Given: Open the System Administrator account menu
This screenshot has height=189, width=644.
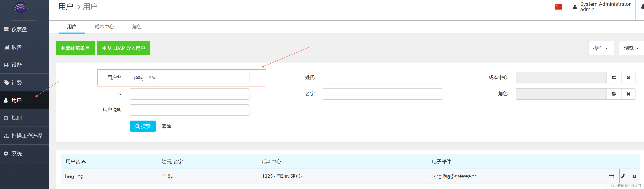Looking at the screenshot, I should point(601,7).
